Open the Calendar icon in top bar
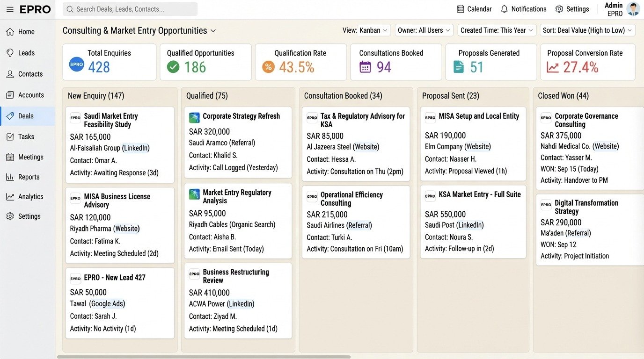The height and width of the screenshot is (359, 644). pyautogui.click(x=461, y=9)
